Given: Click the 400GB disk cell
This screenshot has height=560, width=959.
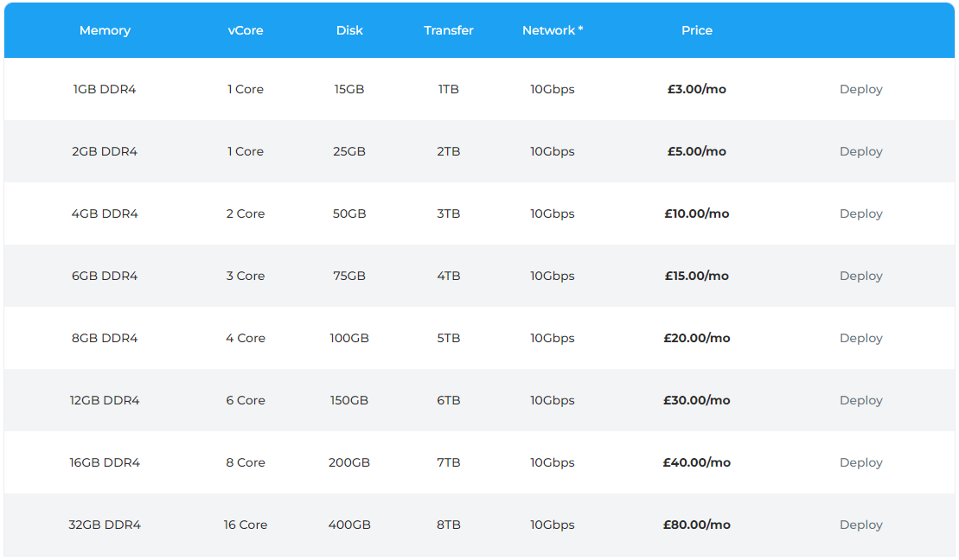Looking at the screenshot, I should (x=349, y=525).
